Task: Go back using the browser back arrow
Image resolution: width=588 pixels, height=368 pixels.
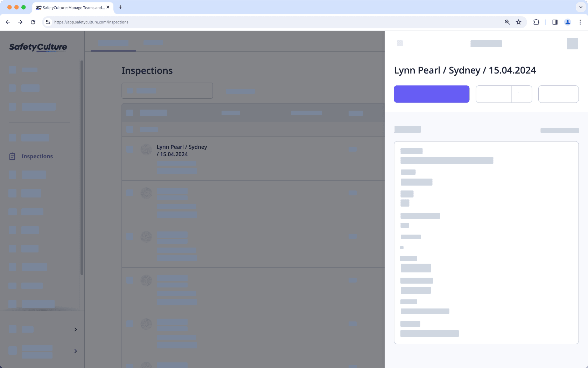Action: click(8, 22)
